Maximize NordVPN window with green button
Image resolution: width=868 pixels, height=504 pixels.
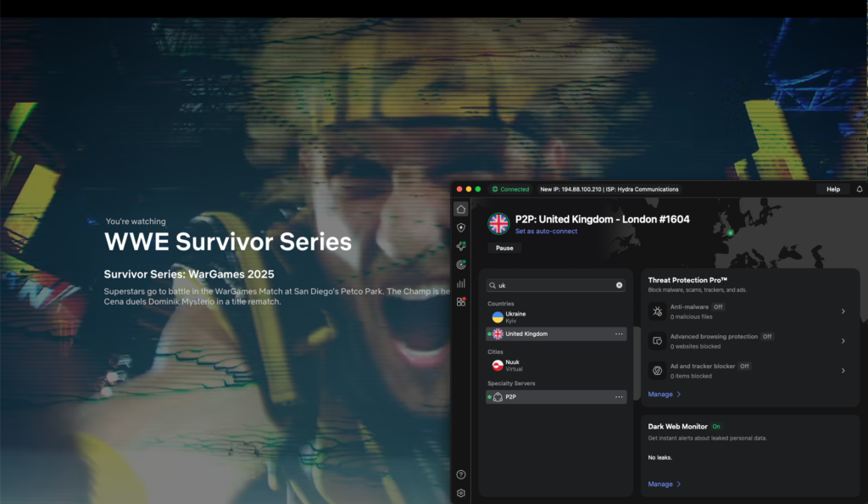click(x=478, y=189)
